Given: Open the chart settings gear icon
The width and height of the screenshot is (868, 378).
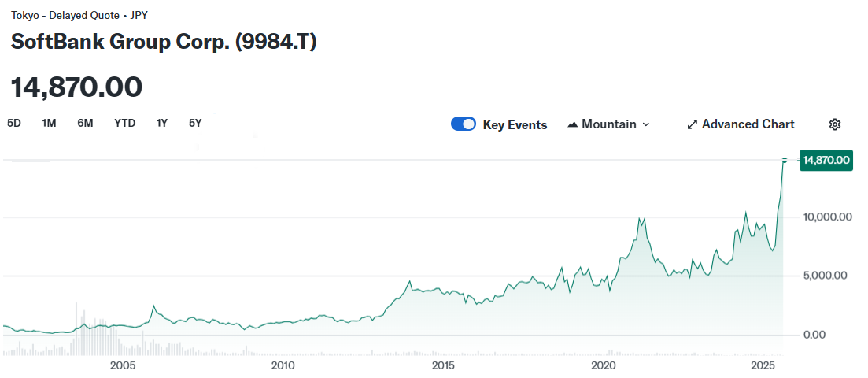Looking at the screenshot, I should pos(835,124).
